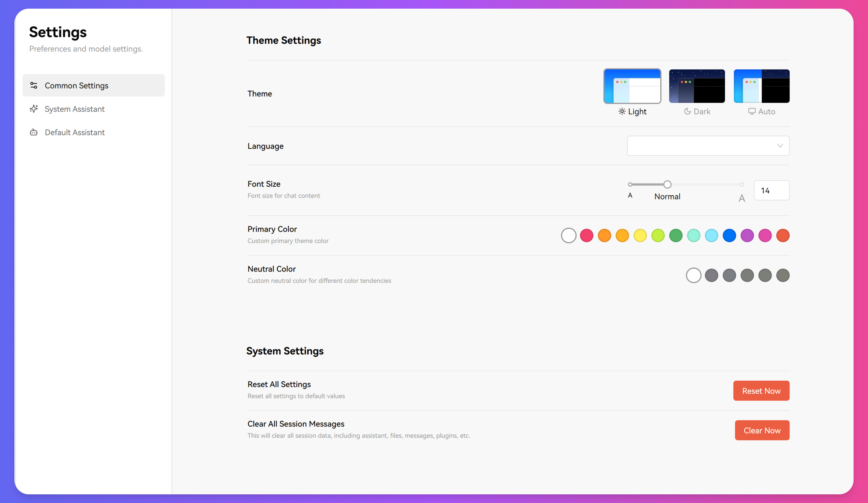Select the fifth neutral color swatch
868x503 pixels.
(x=765, y=275)
